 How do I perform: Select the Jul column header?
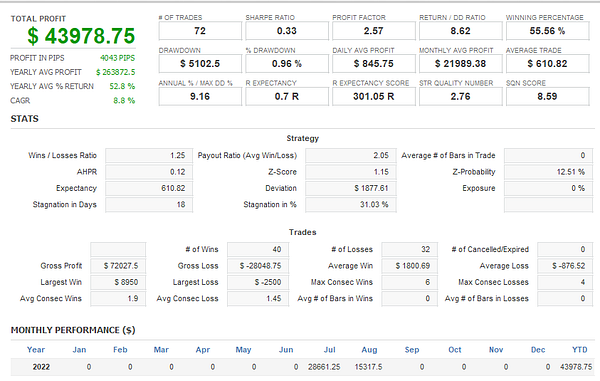[329, 350]
